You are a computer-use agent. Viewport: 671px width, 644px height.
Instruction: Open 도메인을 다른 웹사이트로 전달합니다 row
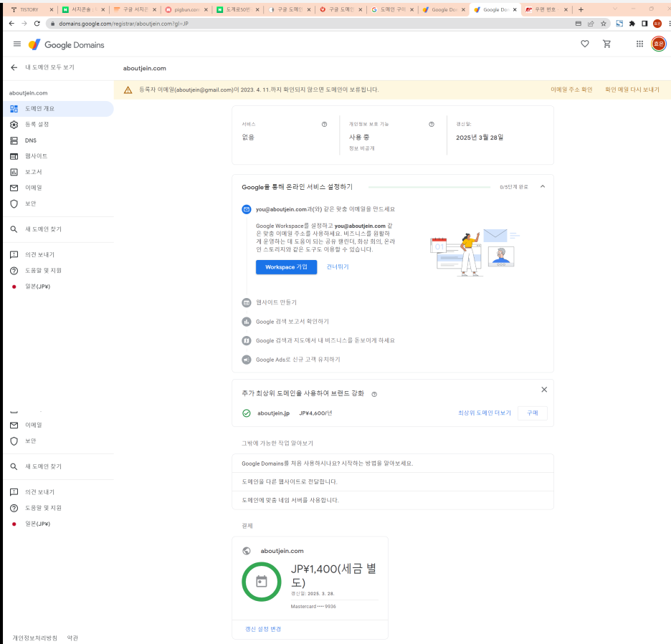click(x=392, y=482)
